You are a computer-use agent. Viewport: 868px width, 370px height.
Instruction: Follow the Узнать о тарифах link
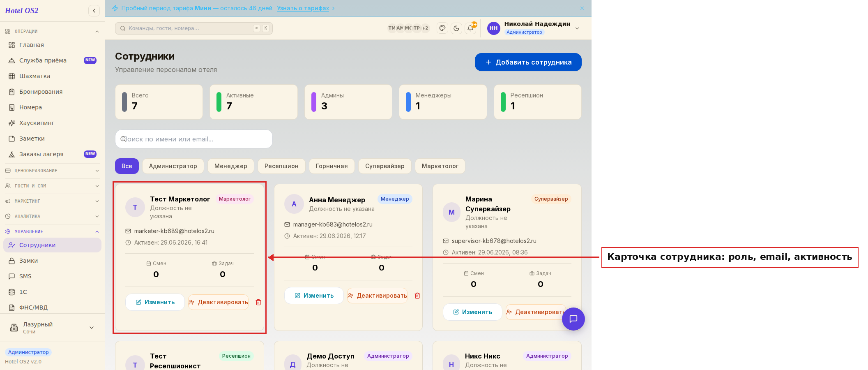[x=303, y=8]
